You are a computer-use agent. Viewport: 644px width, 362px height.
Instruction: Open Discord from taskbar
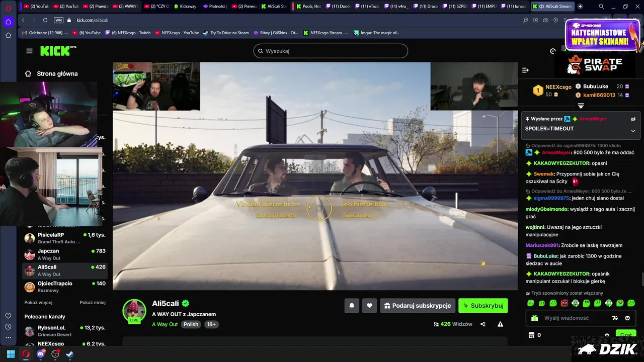pos(41,354)
